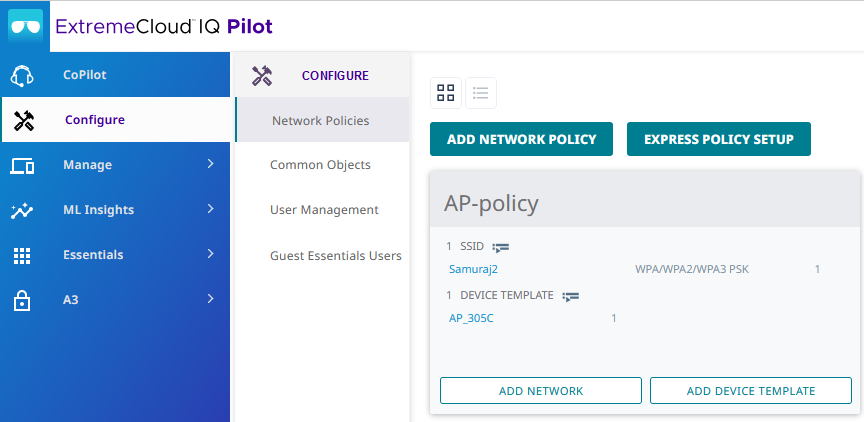Image resolution: width=864 pixels, height=422 pixels.
Task: Click the SSID list icon
Action: click(x=500, y=247)
